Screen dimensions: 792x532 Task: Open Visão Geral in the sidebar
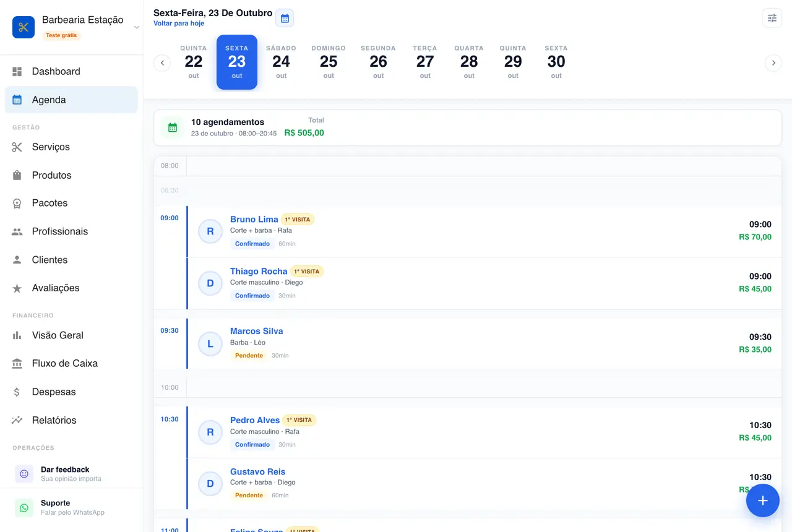point(71,335)
